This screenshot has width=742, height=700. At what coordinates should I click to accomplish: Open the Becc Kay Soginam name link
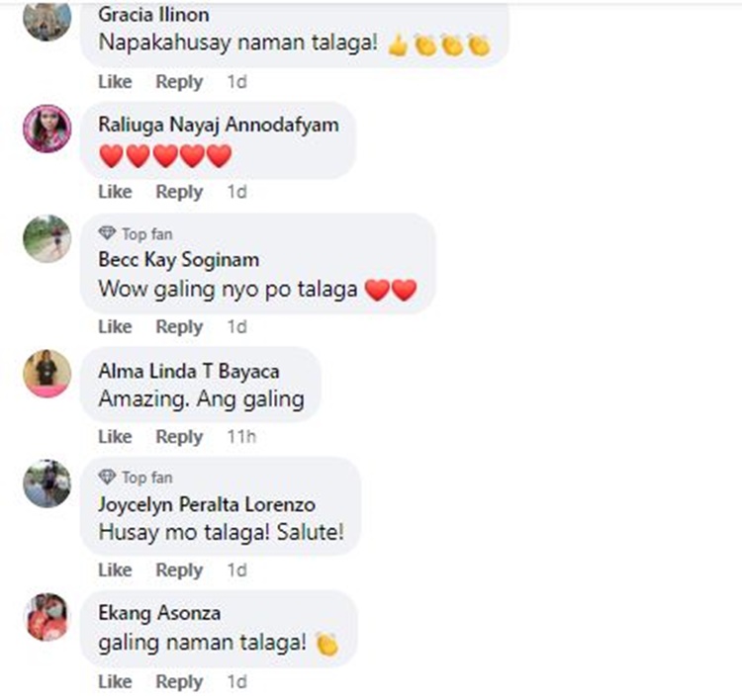[179, 260]
